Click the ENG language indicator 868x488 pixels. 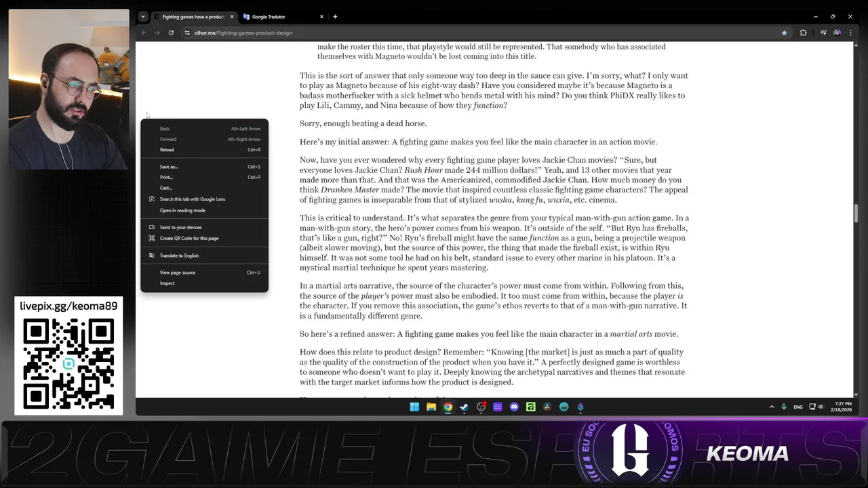click(x=798, y=407)
